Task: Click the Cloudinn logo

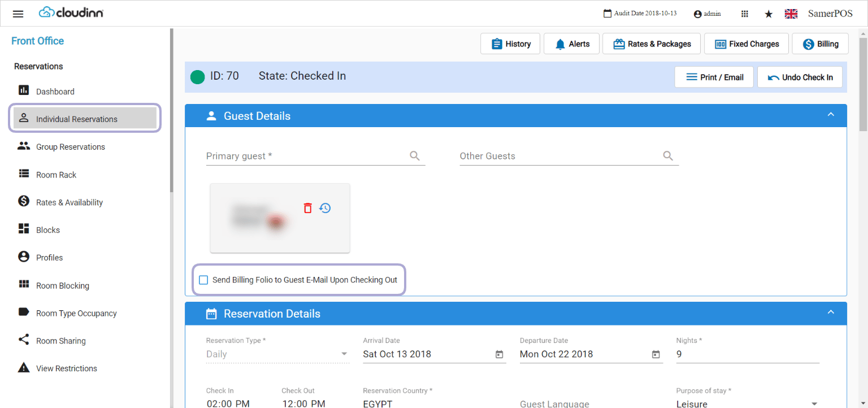Action: (x=71, y=12)
